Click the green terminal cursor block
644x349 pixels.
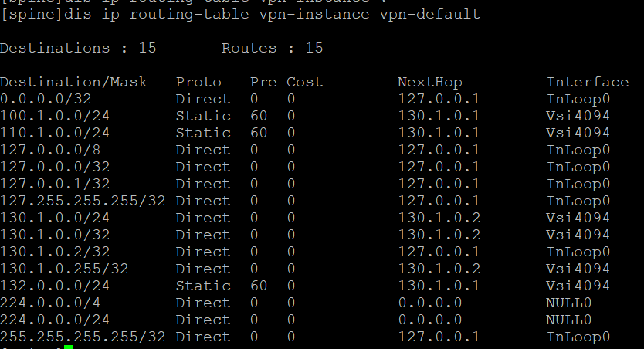(69, 347)
